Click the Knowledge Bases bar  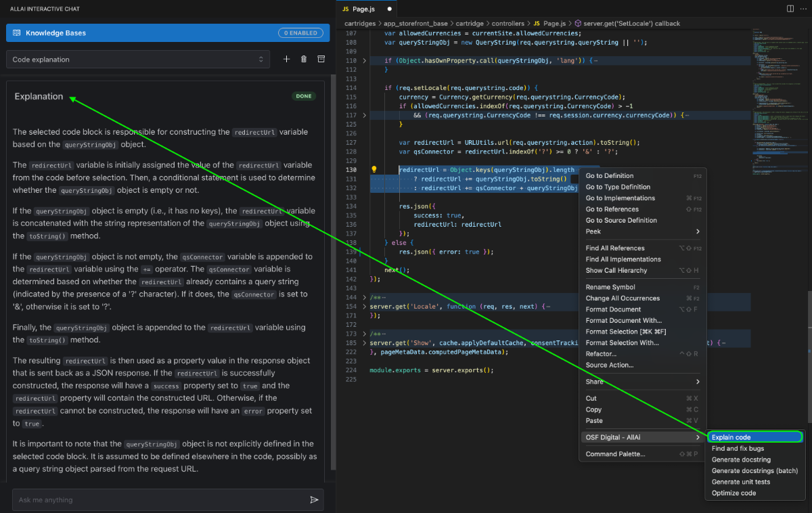pyautogui.click(x=168, y=32)
